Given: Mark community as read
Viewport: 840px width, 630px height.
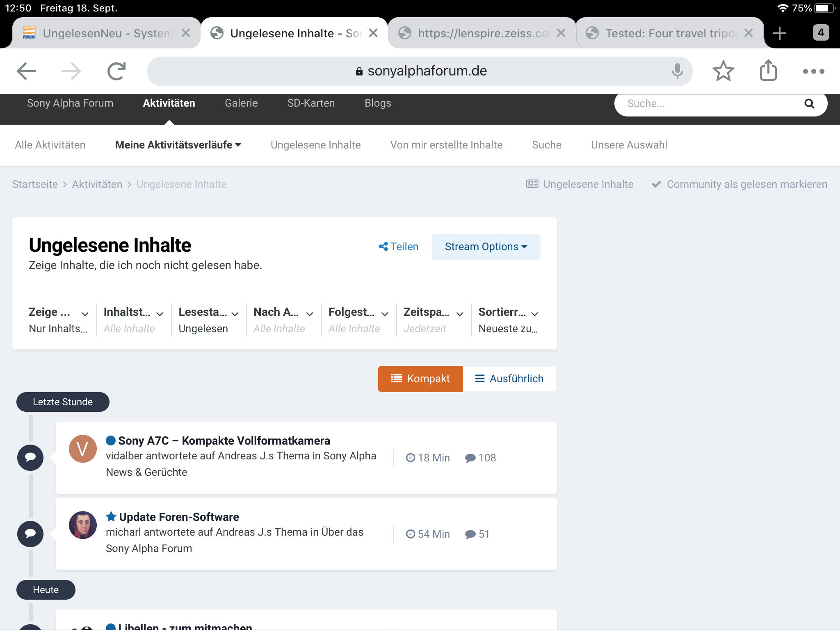Looking at the screenshot, I should click(740, 184).
